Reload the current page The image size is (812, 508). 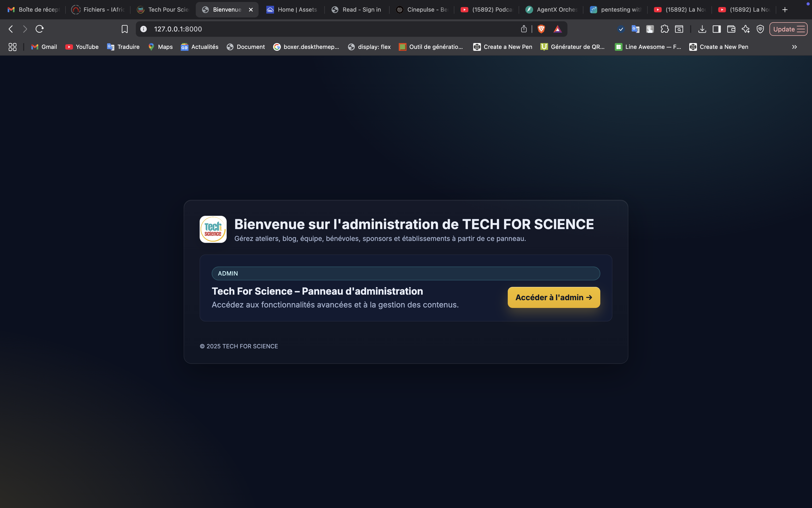40,29
